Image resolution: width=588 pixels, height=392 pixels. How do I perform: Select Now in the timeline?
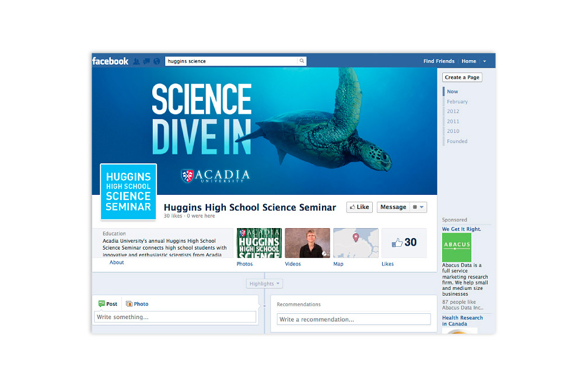coord(452,92)
